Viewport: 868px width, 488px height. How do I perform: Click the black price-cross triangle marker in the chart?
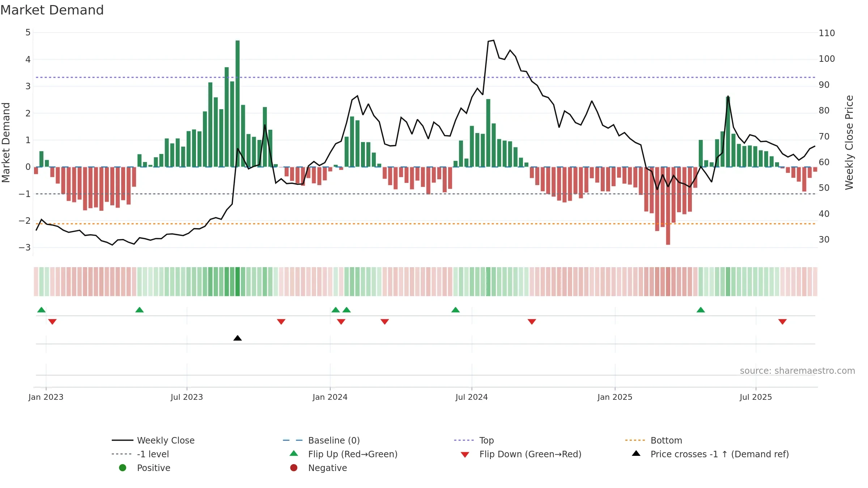pyautogui.click(x=238, y=338)
